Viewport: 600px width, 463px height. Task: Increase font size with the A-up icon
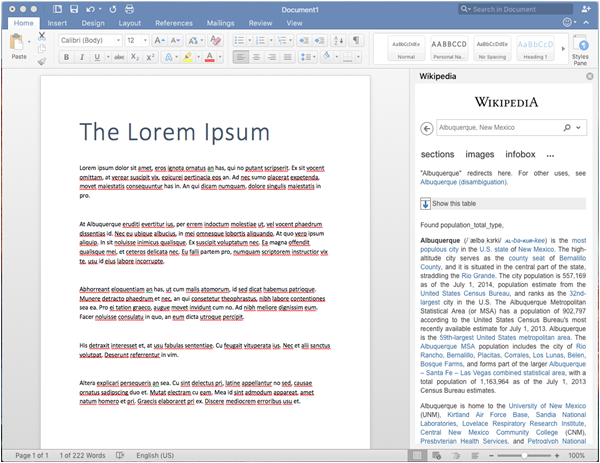pos(159,40)
